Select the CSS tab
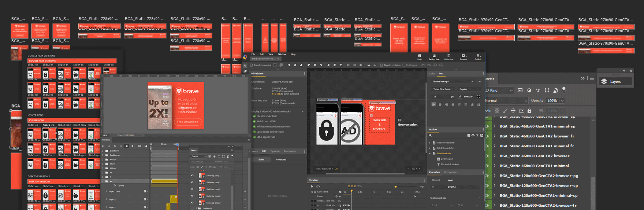The image size is (644, 210). click(264, 151)
